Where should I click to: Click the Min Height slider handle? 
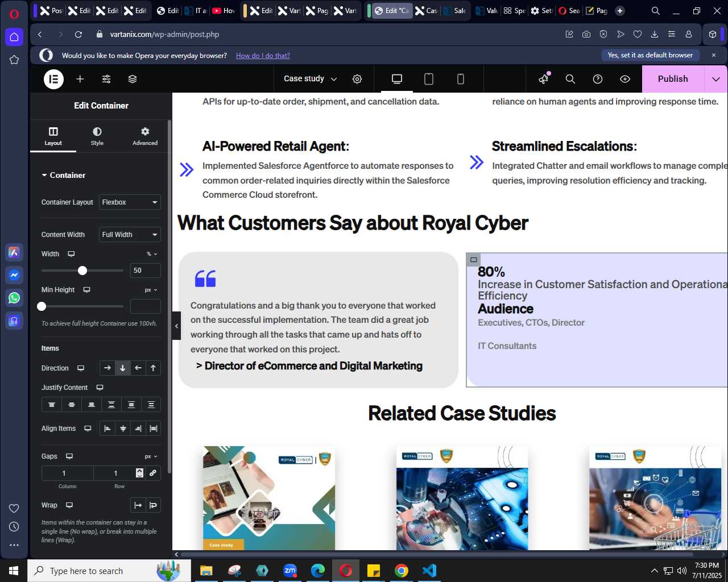pos(42,306)
